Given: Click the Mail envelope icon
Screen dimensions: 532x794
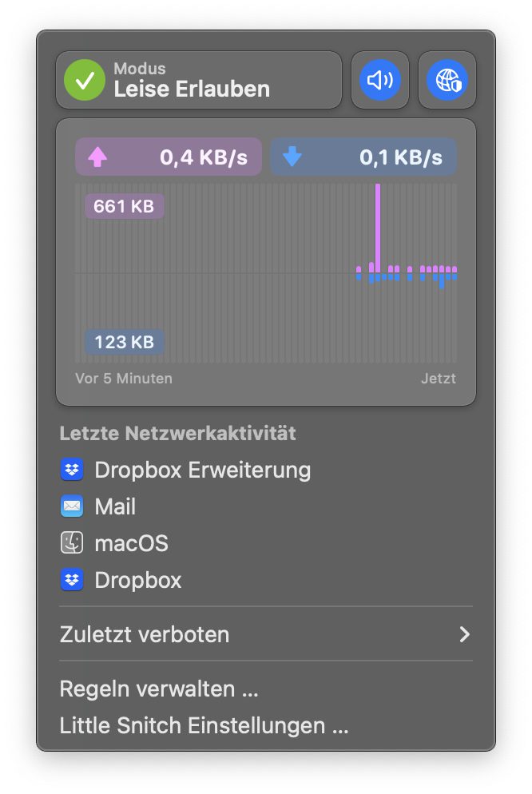Looking at the screenshot, I should [x=72, y=506].
